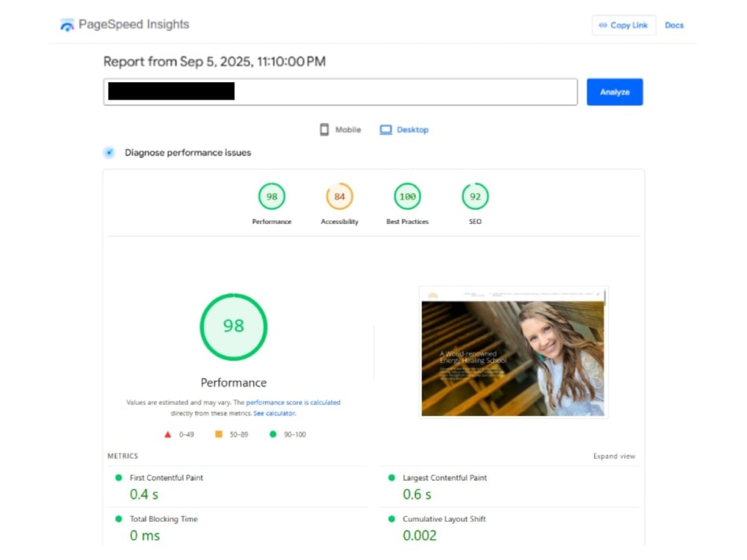Click the Cumulative Layout Shift label
The image size is (747, 560).
click(444, 519)
